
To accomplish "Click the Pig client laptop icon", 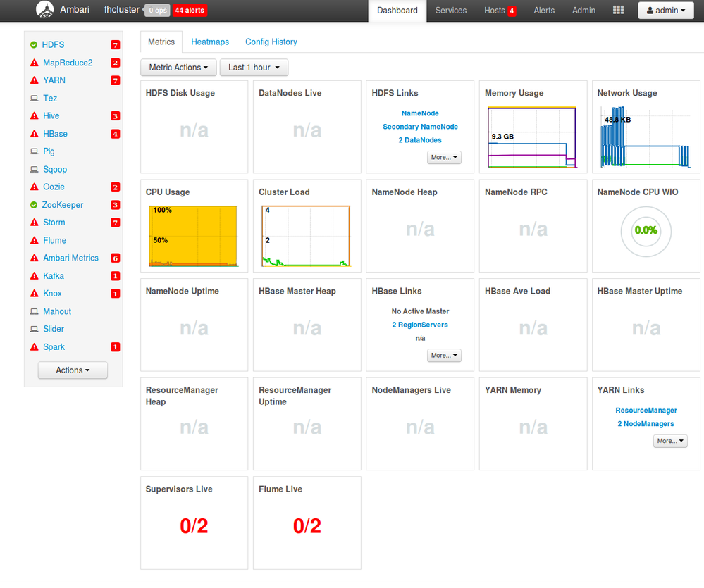I will [34, 151].
